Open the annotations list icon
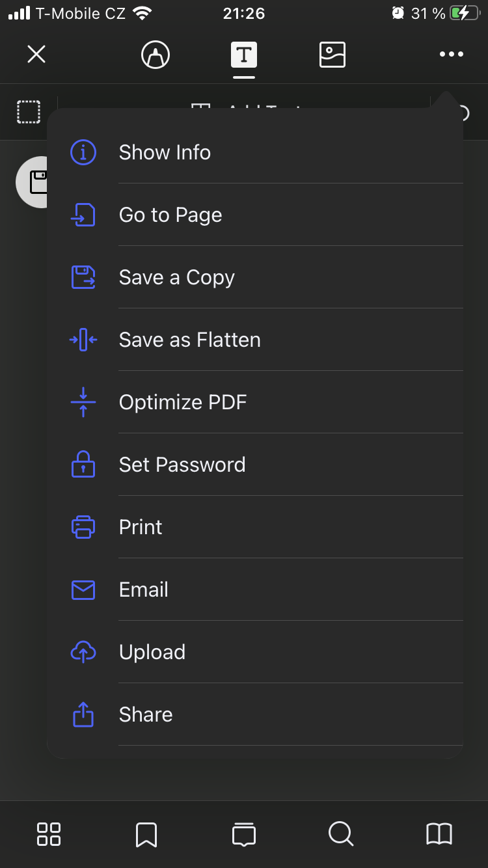 click(x=244, y=834)
